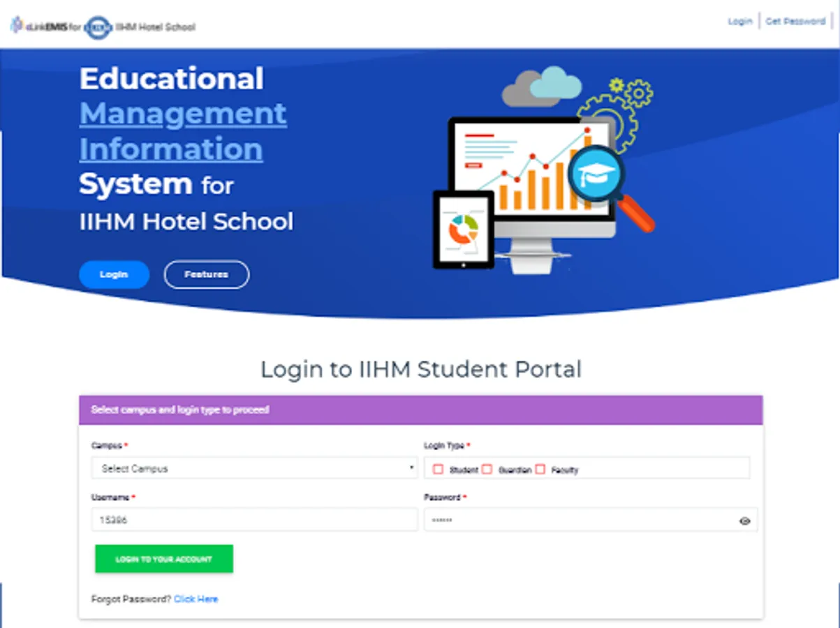The width and height of the screenshot is (840, 628).
Task: Click the Login link in top navigation
Action: [739, 22]
